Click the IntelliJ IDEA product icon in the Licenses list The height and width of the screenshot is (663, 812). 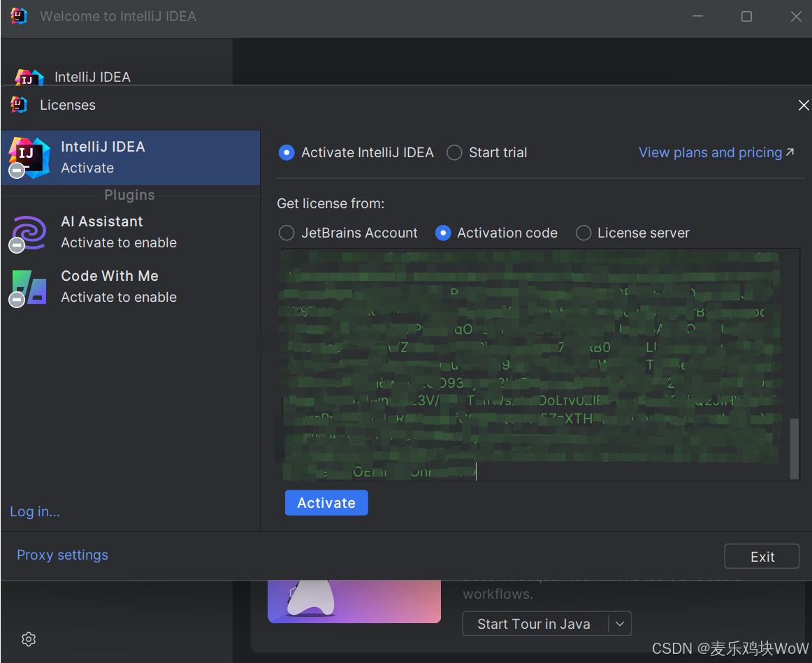tap(29, 157)
